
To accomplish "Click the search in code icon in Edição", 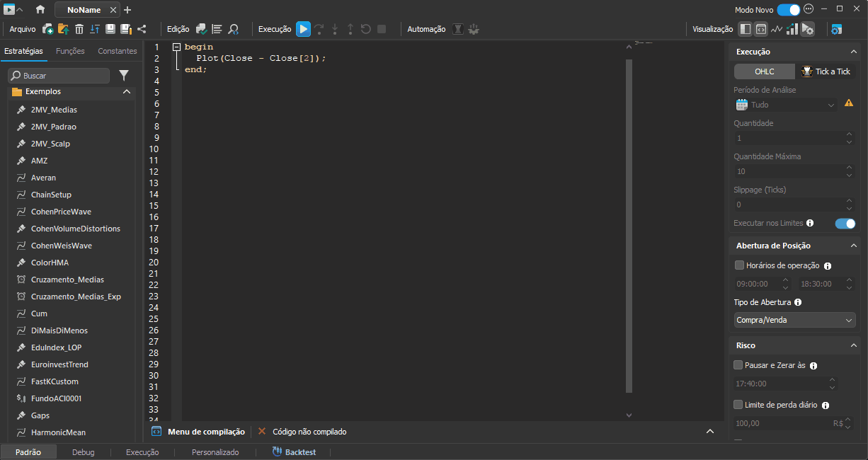I will pyautogui.click(x=233, y=29).
